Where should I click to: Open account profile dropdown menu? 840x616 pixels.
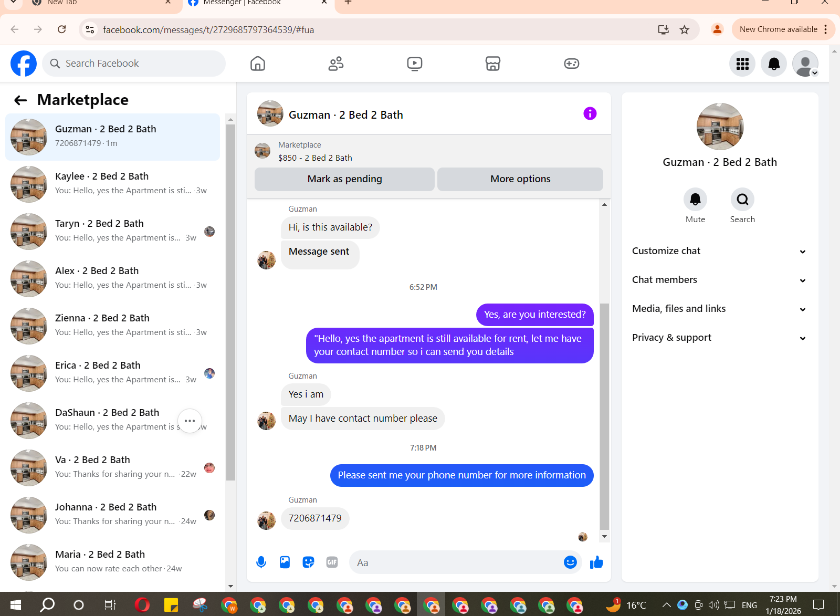[805, 64]
